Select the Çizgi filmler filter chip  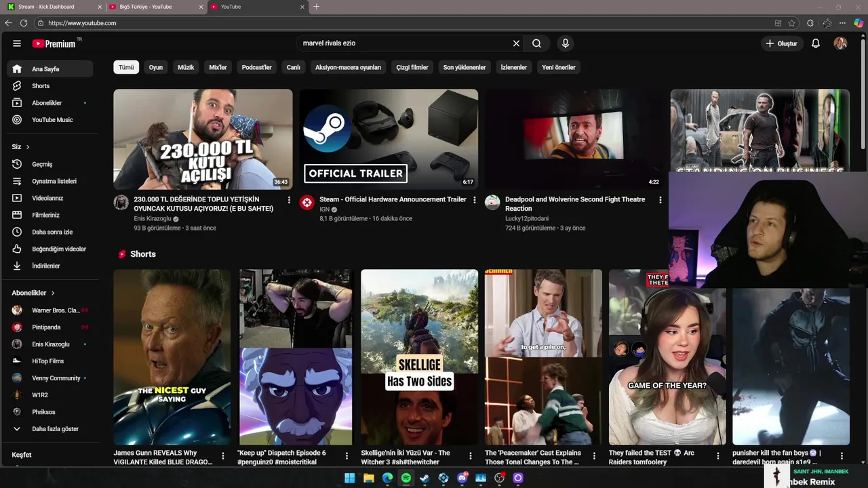(x=412, y=67)
